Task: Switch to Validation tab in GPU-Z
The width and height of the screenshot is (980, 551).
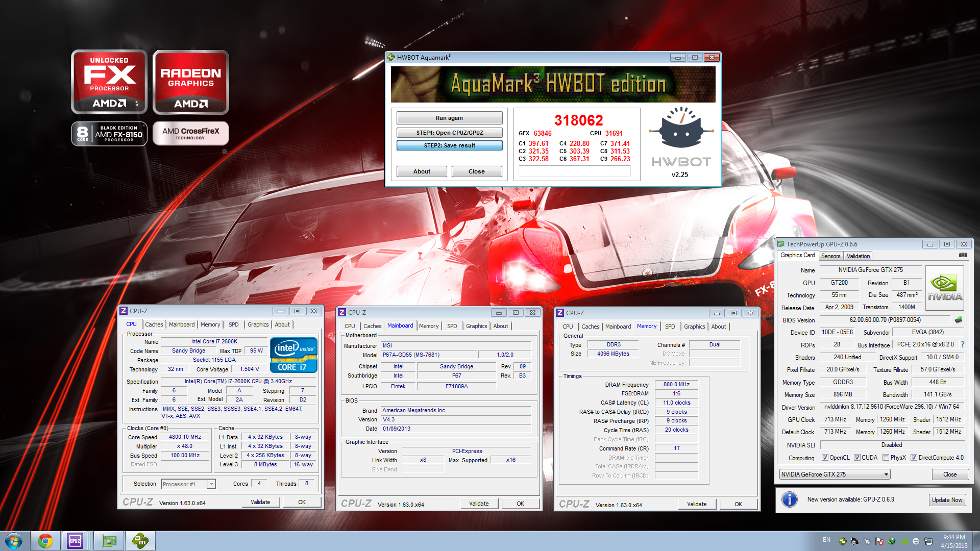Action: point(858,256)
